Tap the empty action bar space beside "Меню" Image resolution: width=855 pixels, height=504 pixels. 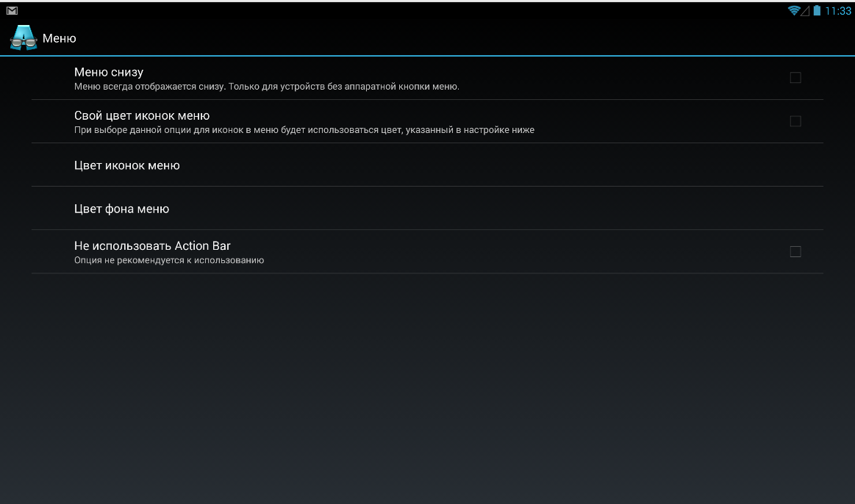click(441, 37)
